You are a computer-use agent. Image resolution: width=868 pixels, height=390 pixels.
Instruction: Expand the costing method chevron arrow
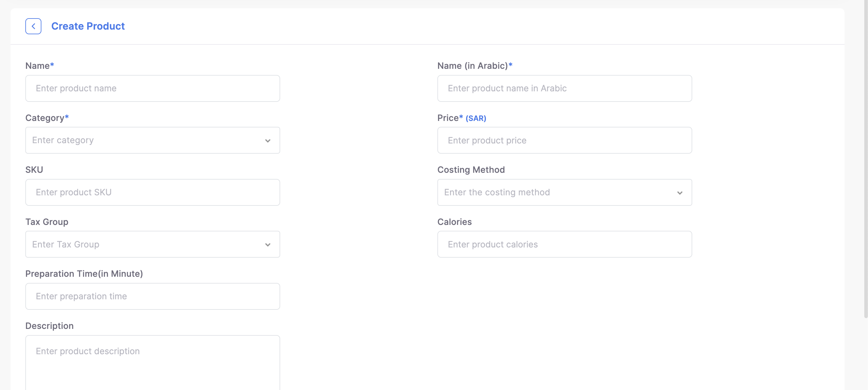click(x=679, y=193)
